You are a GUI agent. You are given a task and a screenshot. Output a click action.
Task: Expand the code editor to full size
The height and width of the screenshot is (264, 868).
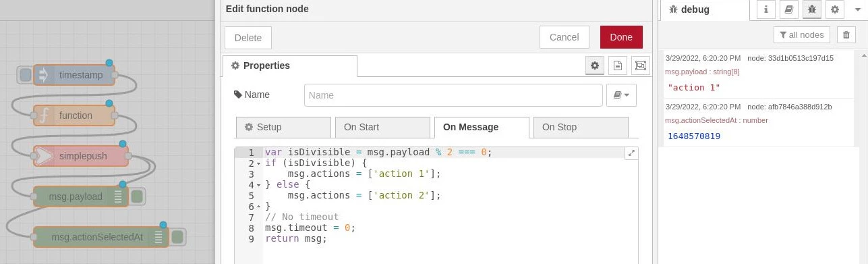(631, 153)
